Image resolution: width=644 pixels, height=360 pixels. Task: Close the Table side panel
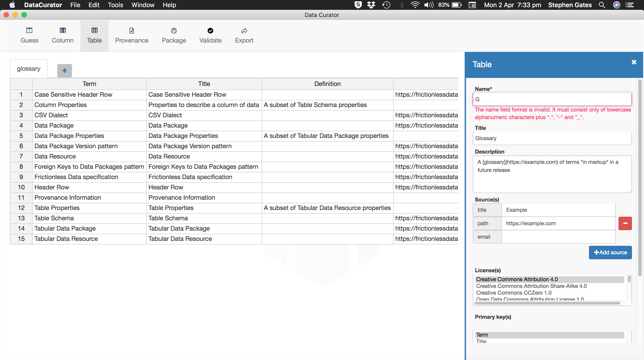click(x=634, y=62)
